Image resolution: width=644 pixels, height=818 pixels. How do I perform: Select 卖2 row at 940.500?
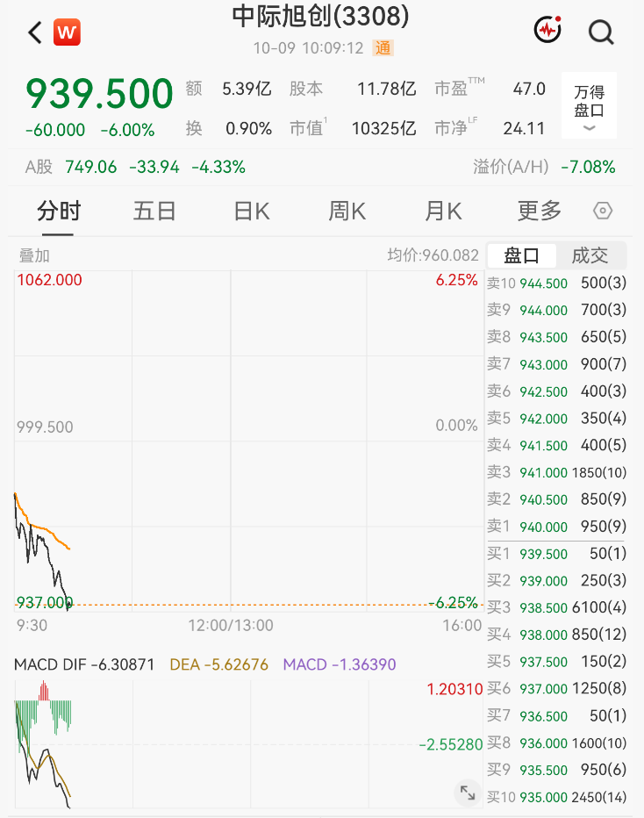(x=556, y=499)
